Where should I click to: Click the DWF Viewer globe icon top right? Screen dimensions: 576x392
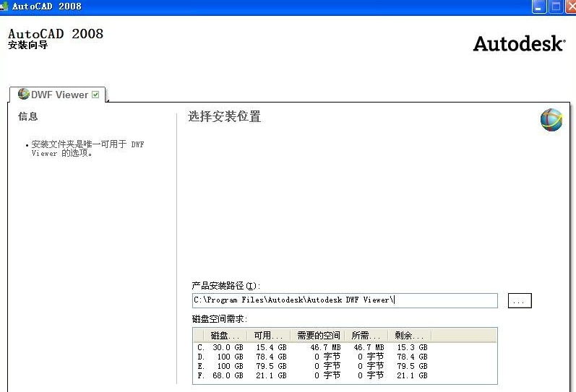click(x=551, y=120)
